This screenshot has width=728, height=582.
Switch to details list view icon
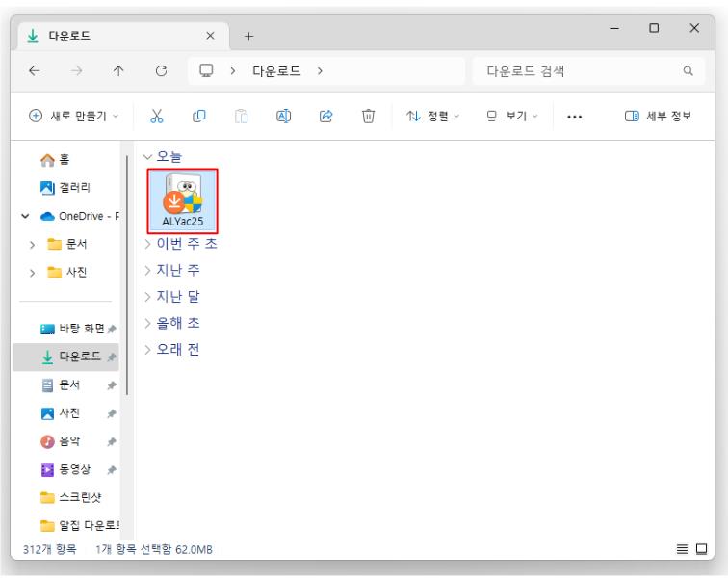682,549
